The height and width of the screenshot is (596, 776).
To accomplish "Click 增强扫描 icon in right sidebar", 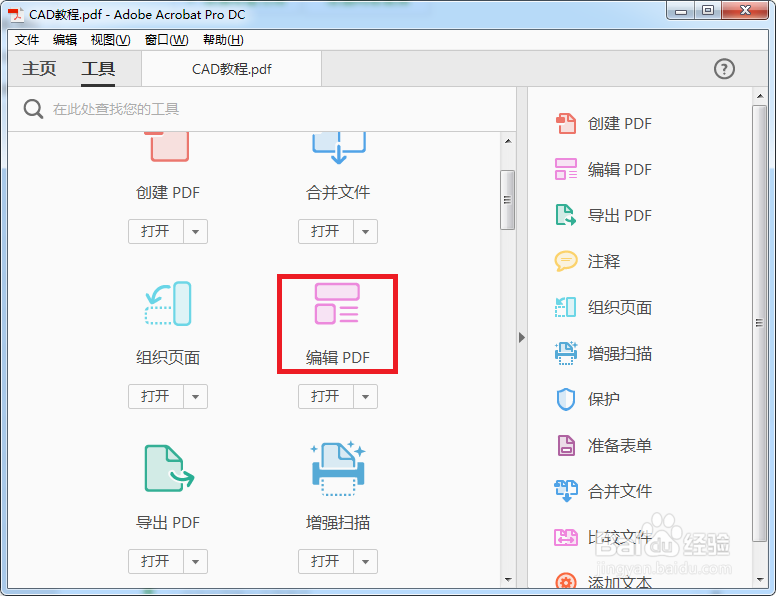I will [566, 353].
